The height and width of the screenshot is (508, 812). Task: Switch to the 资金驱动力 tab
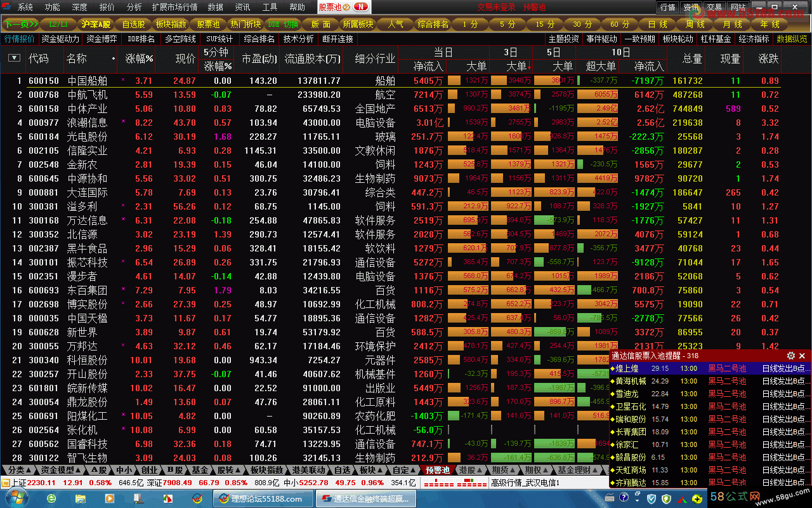pyautogui.click(x=61, y=39)
